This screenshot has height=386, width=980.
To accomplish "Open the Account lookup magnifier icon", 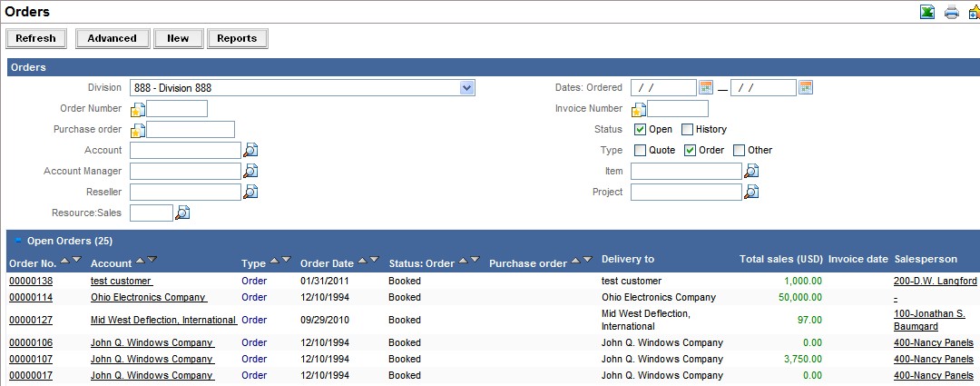I will (250, 150).
